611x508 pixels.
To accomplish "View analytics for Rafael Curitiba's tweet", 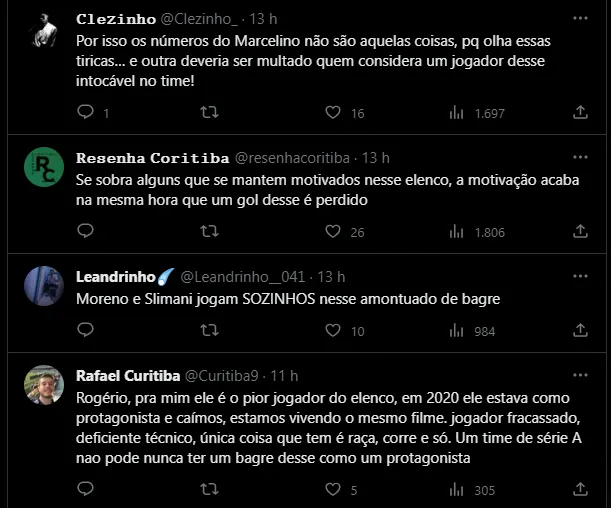I will [458, 490].
